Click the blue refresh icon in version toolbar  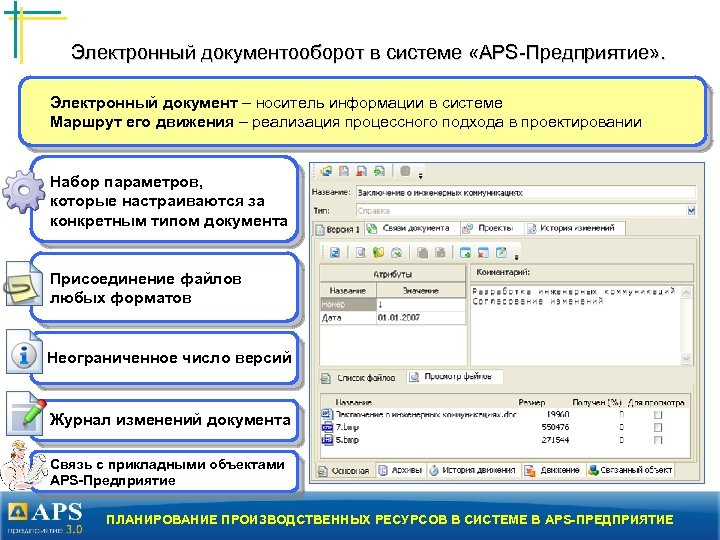pos(335,252)
